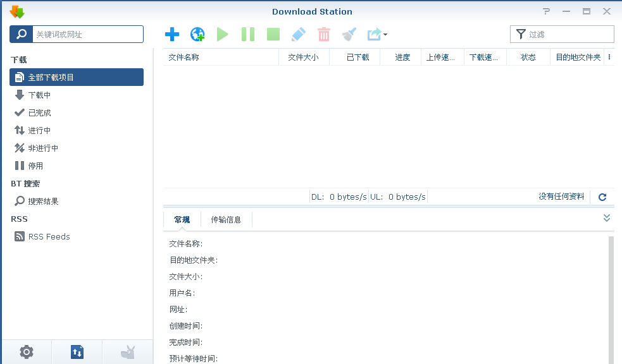This screenshot has height=364, width=622.
Task: Click the green square stop icon
Action: (x=273, y=35)
